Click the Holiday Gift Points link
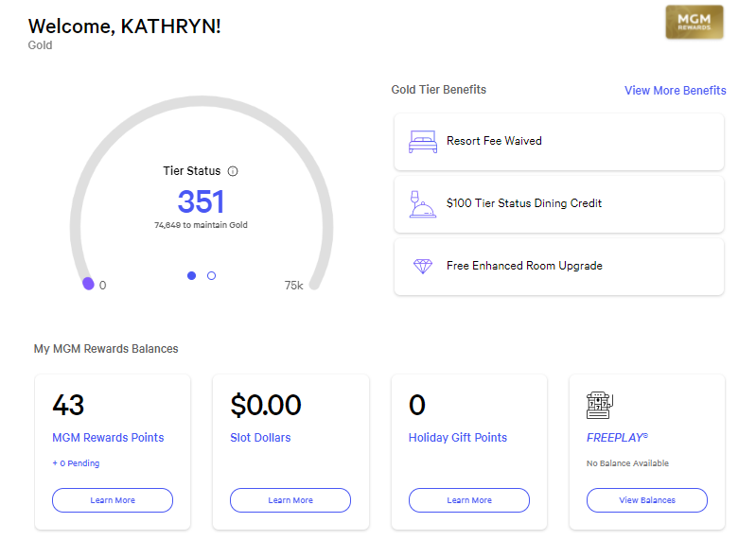The width and height of the screenshot is (756, 540). [x=458, y=438]
